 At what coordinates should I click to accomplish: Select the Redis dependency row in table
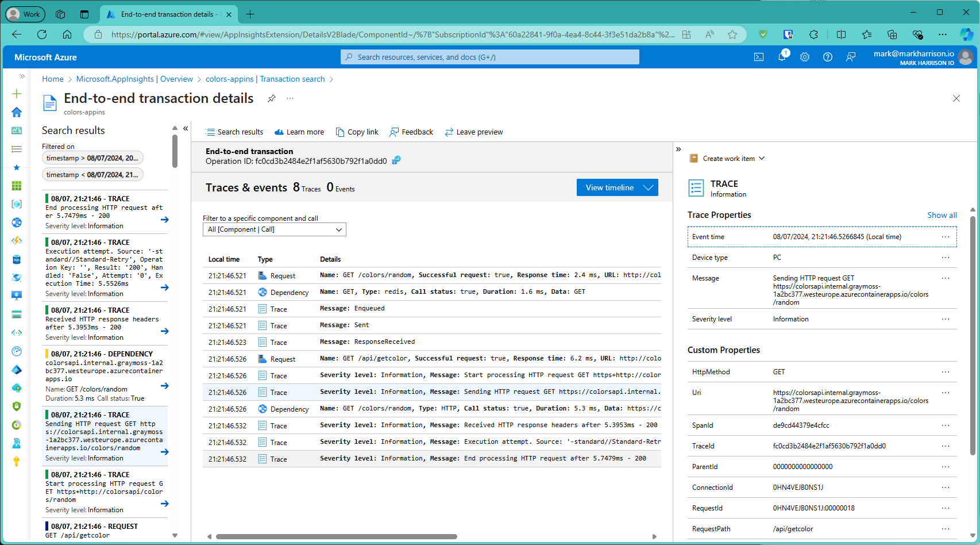[431, 292]
